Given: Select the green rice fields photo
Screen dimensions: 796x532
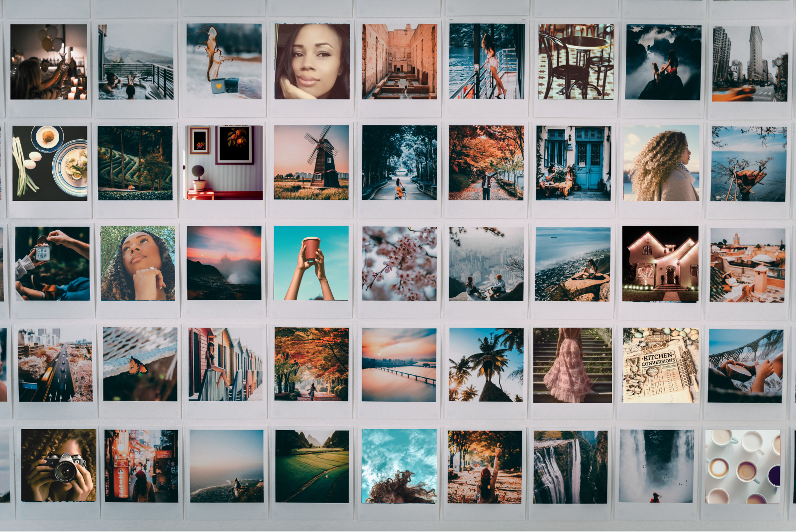Looking at the screenshot, I should pyautogui.click(x=312, y=466).
